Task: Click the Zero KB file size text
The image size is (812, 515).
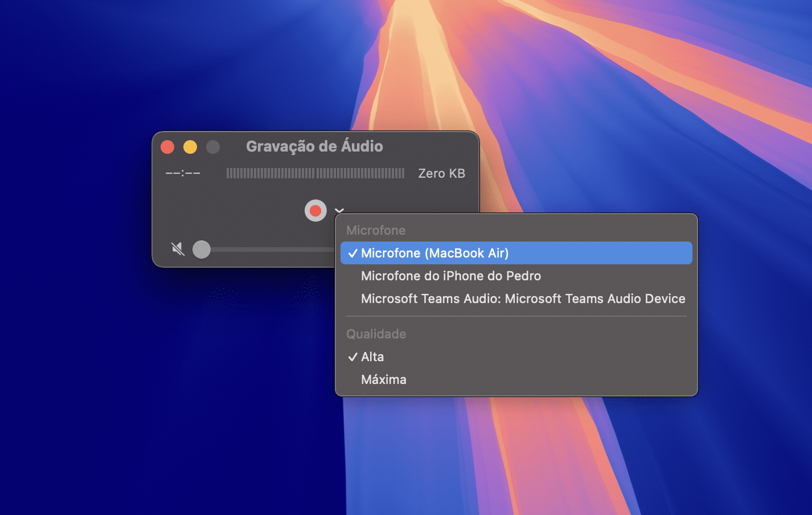Action: [442, 173]
